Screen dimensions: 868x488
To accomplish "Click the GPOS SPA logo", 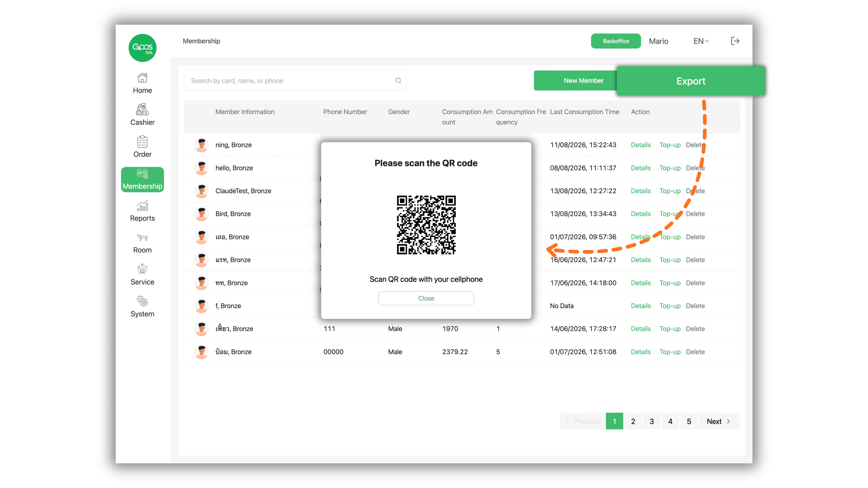I will 143,48.
